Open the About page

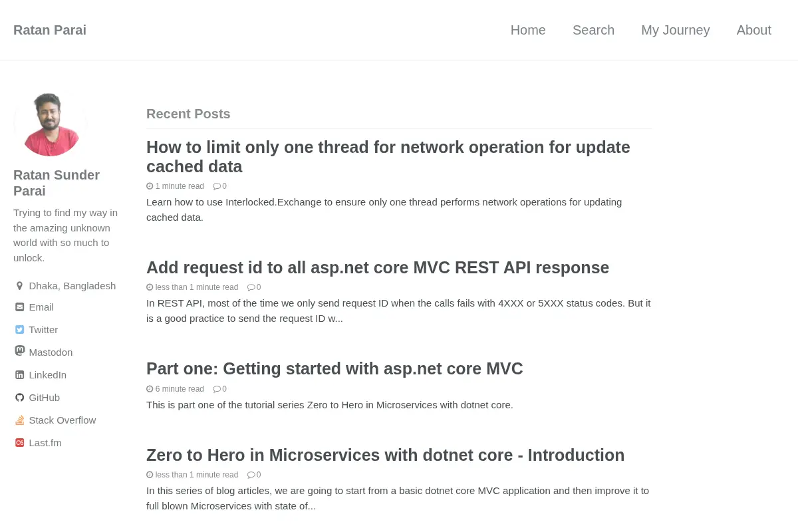(754, 30)
